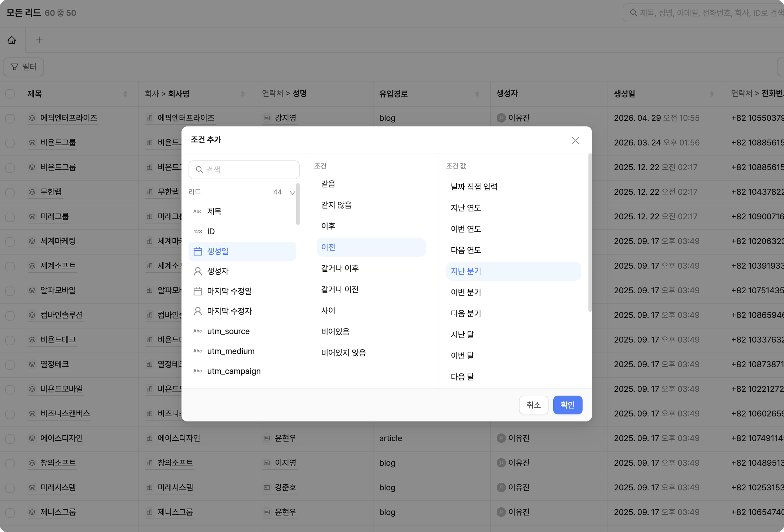Close the 조건 추가 dialog with X
The image size is (784, 532).
575,140
